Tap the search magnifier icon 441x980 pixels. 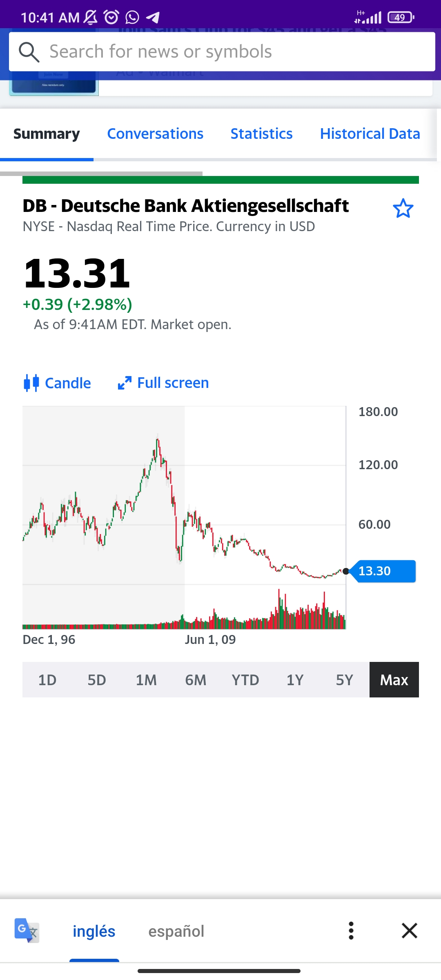coord(29,52)
